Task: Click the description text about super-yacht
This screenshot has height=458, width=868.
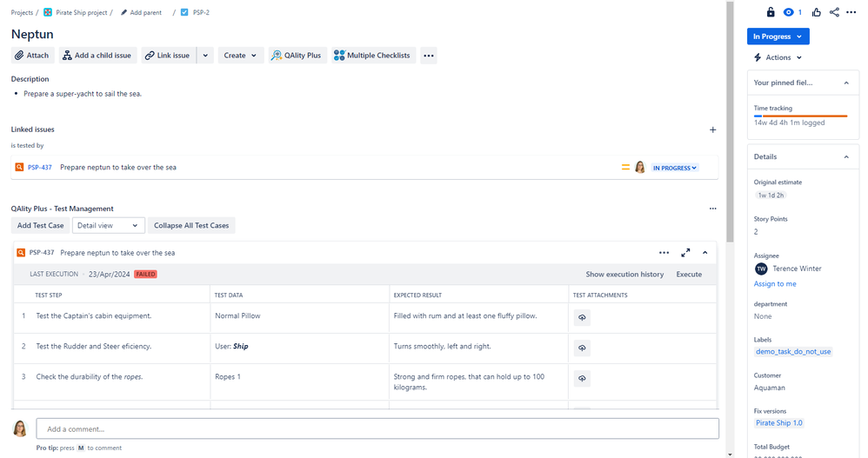Action: 83,94
